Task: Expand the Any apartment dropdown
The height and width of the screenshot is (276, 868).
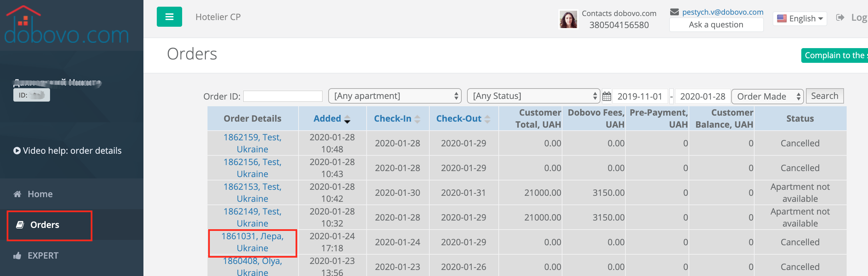Action: (x=395, y=96)
